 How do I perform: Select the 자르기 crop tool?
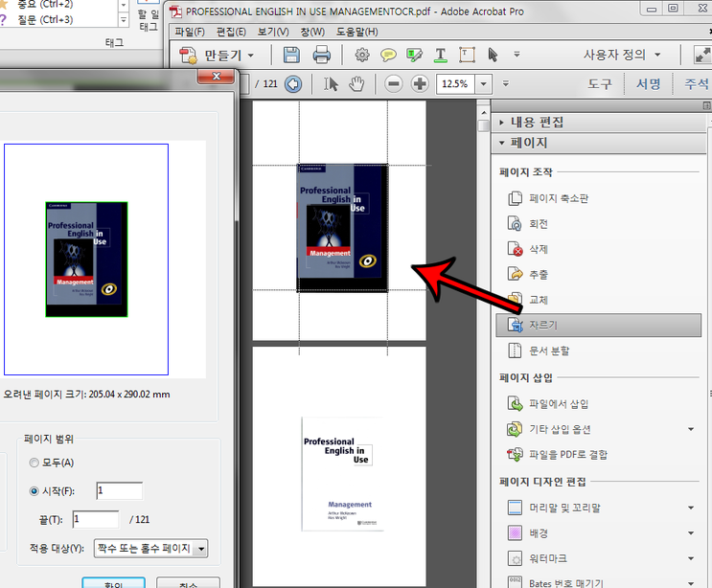click(599, 325)
